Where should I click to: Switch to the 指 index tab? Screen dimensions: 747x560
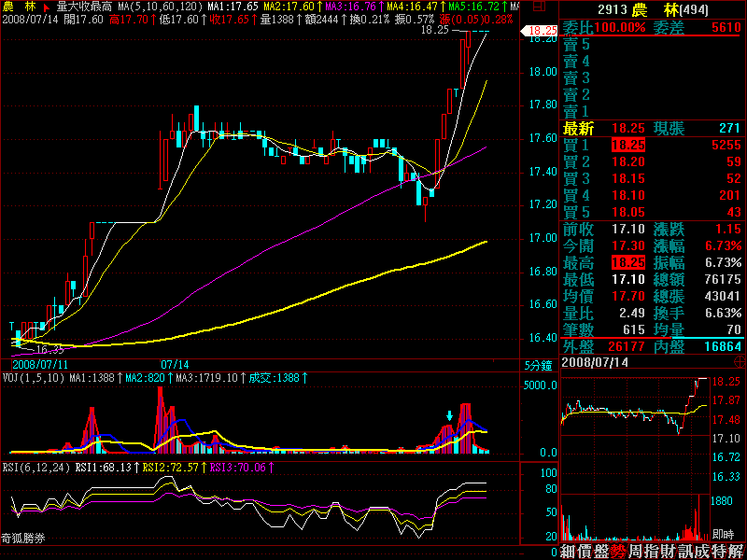tap(653, 552)
